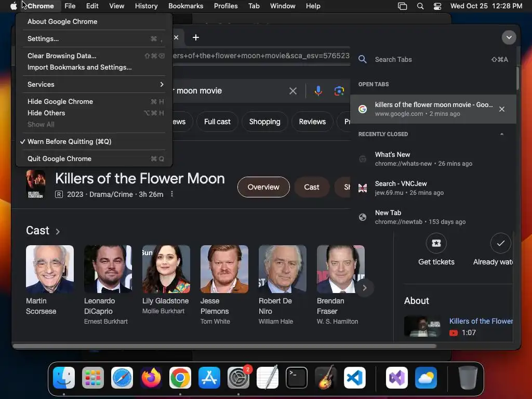Open the Weather app from the Dock
The height and width of the screenshot is (399, 532).
click(x=426, y=378)
